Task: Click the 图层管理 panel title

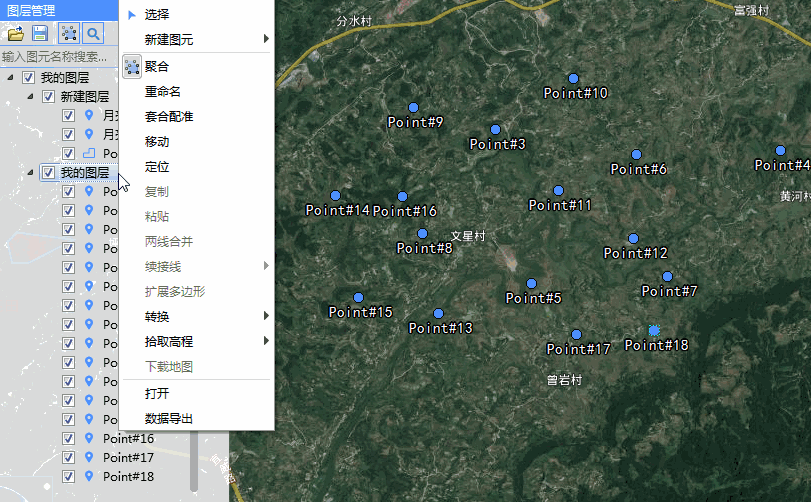Action: pyautogui.click(x=31, y=10)
